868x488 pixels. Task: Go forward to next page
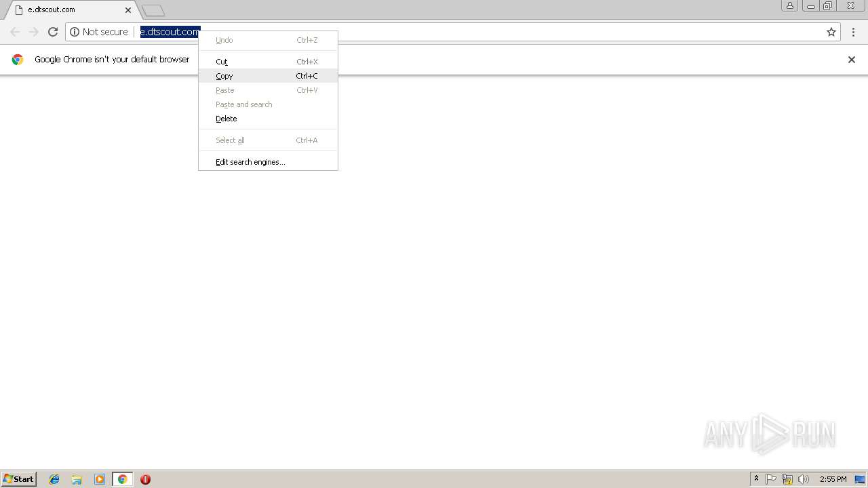[34, 32]
